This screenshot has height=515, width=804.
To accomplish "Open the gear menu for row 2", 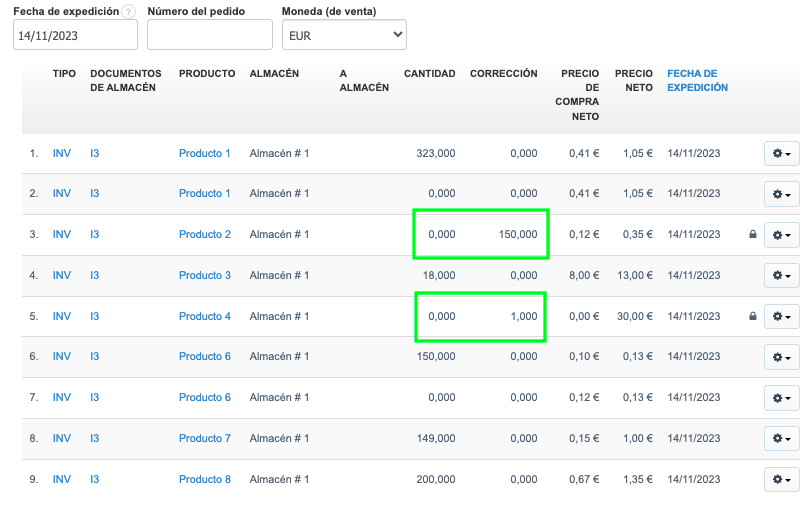I will [781, 194].
